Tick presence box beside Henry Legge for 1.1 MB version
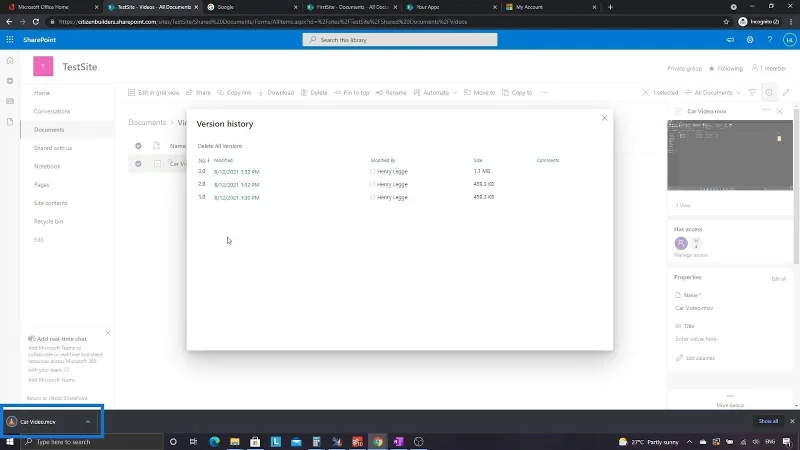800x450 pixels. 372,171
